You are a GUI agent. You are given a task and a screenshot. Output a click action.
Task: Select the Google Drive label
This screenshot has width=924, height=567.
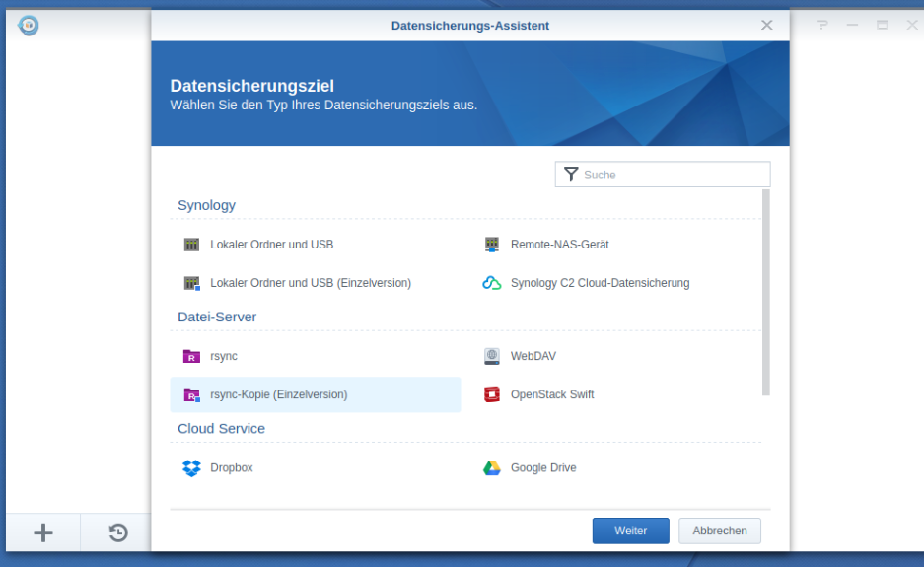point(543,468)
